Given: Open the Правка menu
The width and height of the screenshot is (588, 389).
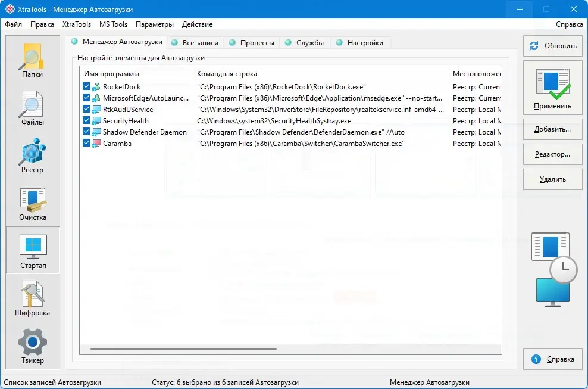Looking at the screenshot, I should tap(42, 24).
